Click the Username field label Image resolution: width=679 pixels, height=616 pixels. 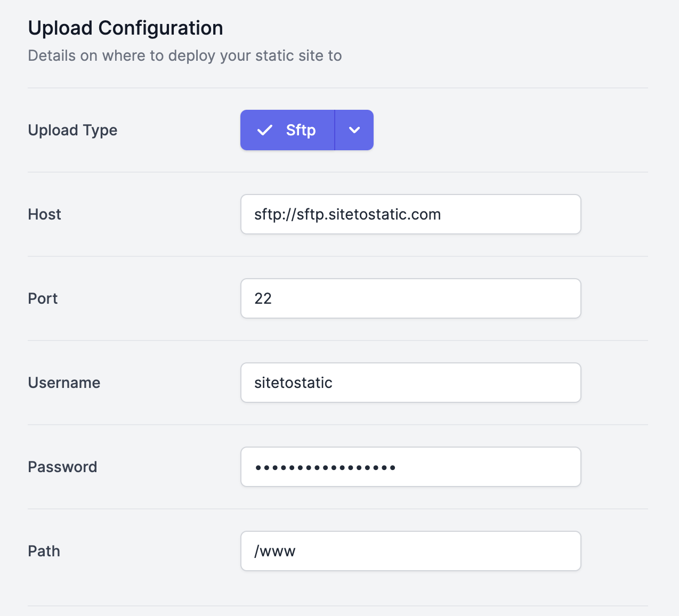tap(64, 383)
